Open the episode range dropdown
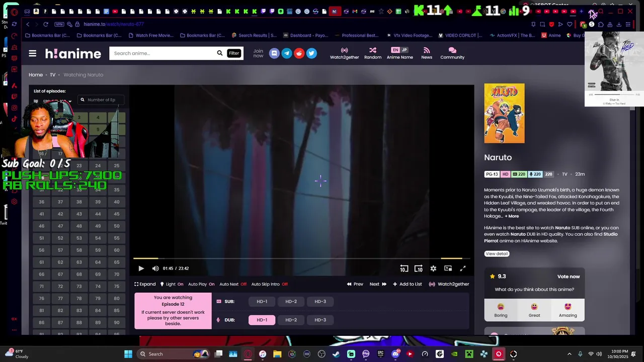 pos(52,101)
